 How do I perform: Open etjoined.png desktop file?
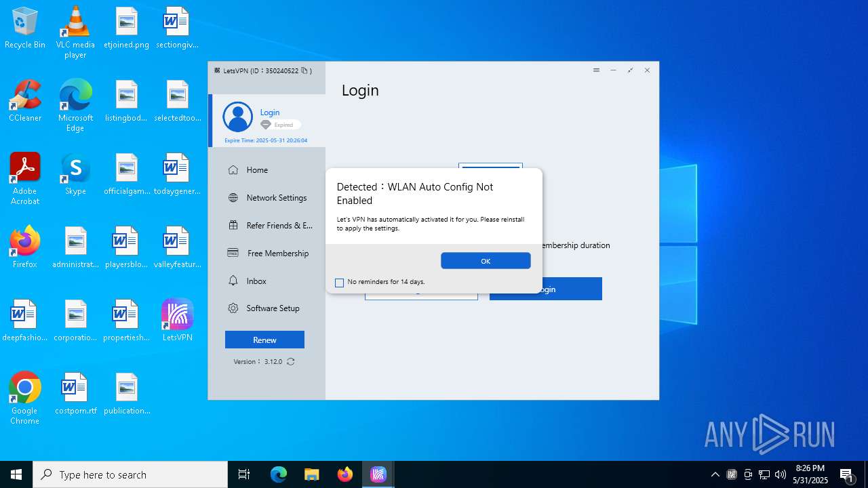pos(126,28)
